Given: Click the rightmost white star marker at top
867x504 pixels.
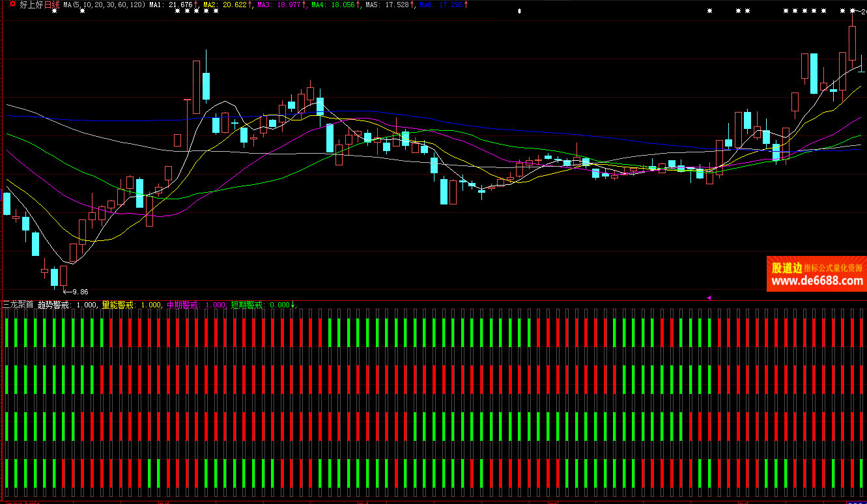Looking at the screenshot, I should pyautogui.click(x=852, y=11).
